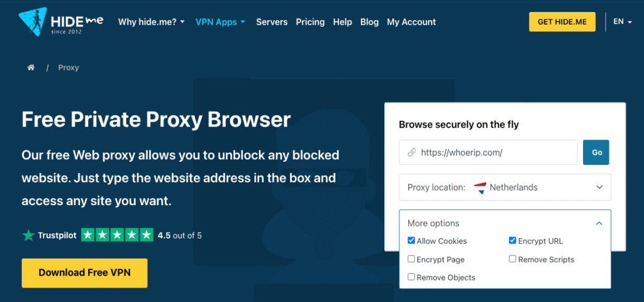Click the Netherlands flag icon
The height and width of the screenshot is (302, 644).
(x=480, y=187)
